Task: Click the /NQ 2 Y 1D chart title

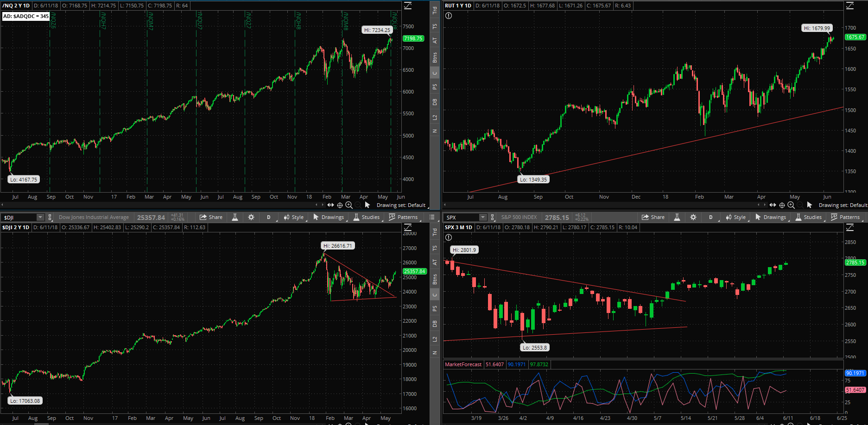Action: pos(16,6)
